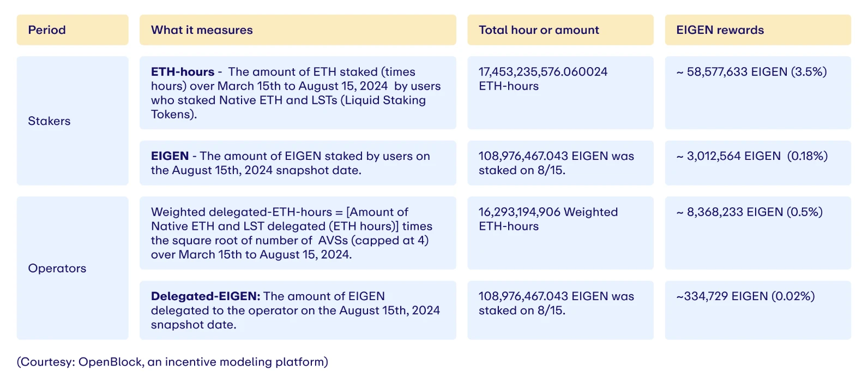
Task: Click the bold 'EIGEN' term in the Stakers description
Action: point(170,156)
